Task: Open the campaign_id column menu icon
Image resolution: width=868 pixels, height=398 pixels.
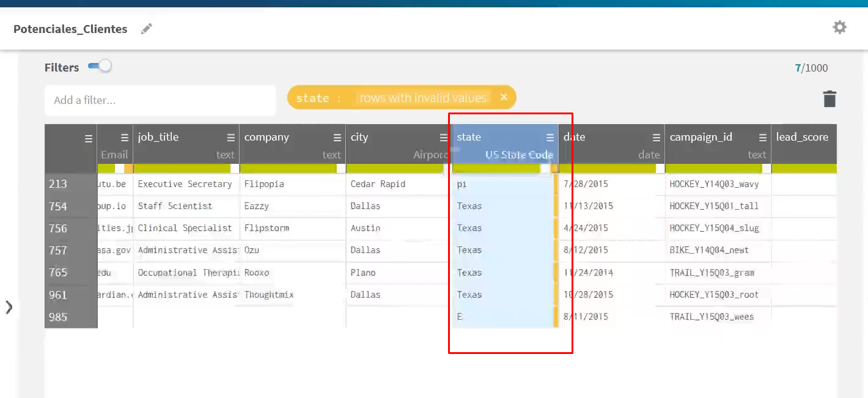Action: pos(762,138)
